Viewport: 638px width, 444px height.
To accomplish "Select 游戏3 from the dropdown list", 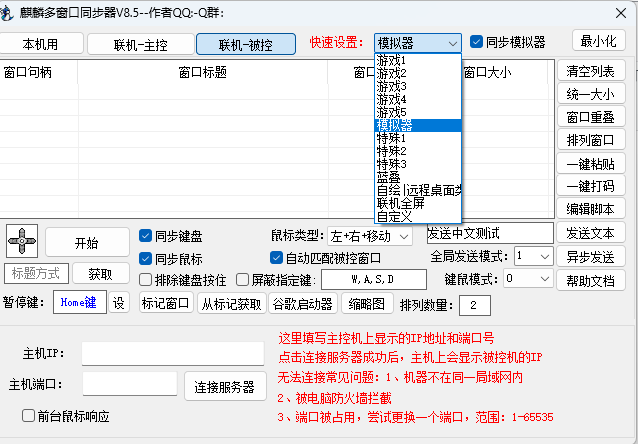I will [391, 87].
